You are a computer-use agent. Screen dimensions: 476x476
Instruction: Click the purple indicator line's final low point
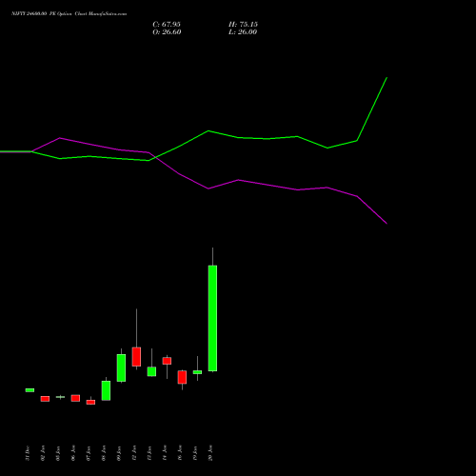[387, 224]
